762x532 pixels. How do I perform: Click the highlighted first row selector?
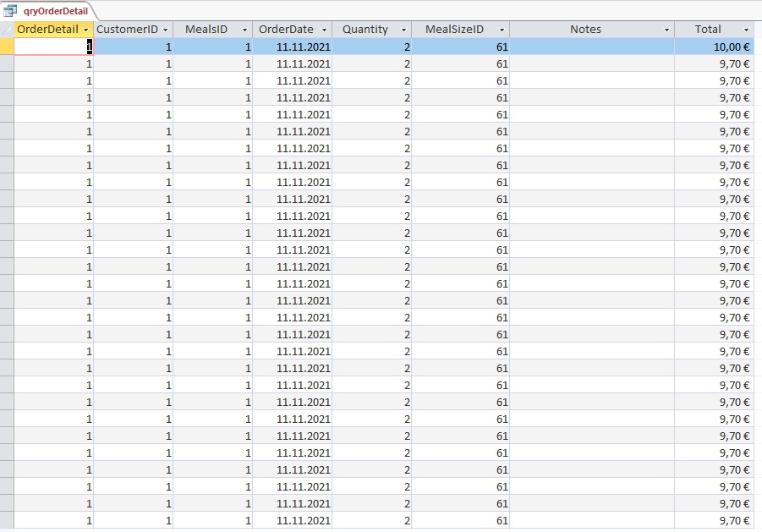point(7,47)
